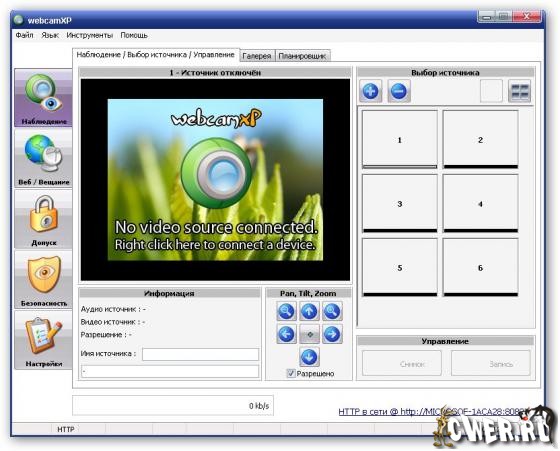Click the Разрешение info line

tap(106, 335)
